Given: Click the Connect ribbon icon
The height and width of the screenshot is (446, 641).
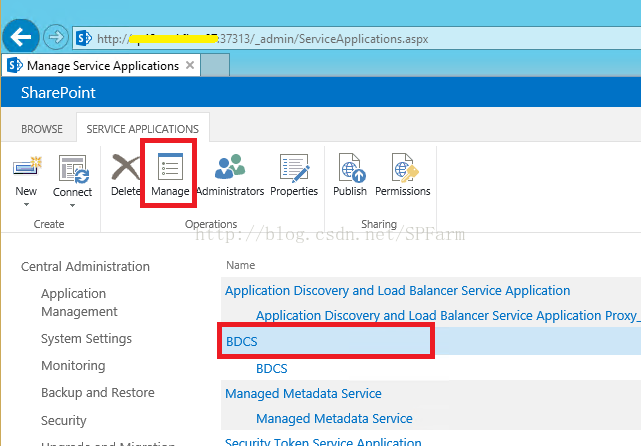Looking at the screenshot, I should point(73,168).
